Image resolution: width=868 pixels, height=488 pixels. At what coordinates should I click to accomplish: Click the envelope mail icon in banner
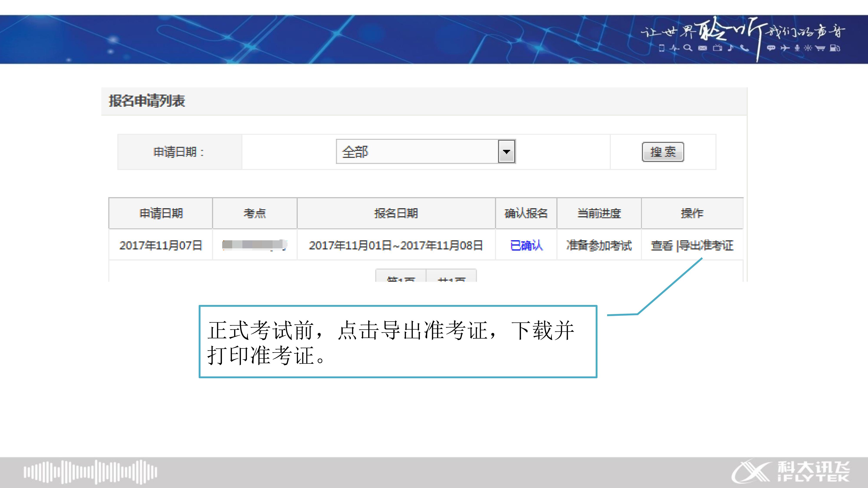(703, 48)
